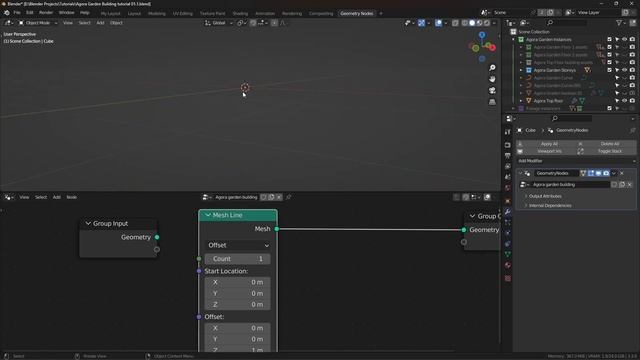Screen dimensions: 640x360
Task: Click the red X axis on the navigation gizmo
Action: (x=493, y=48)
